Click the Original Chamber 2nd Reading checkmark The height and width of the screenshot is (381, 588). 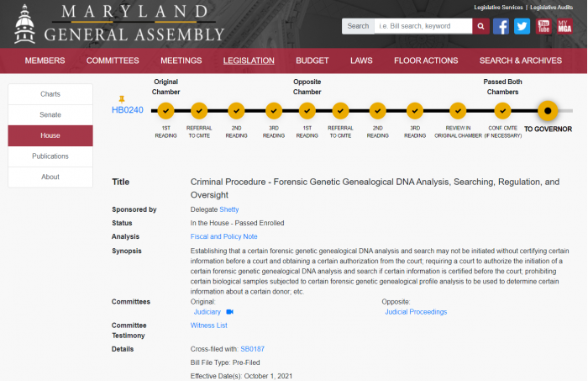point(236,111)
